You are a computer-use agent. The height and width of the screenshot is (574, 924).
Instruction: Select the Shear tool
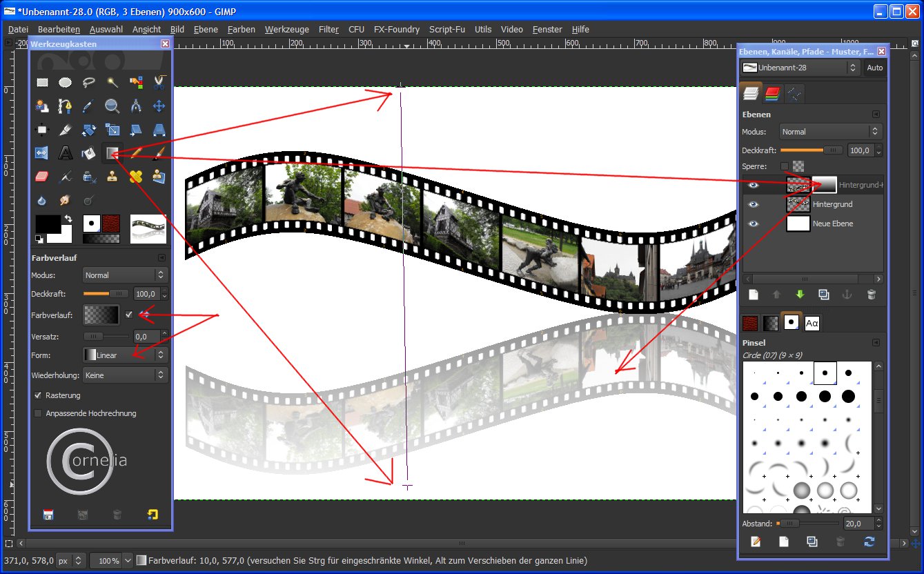click(x=135, y=130)
